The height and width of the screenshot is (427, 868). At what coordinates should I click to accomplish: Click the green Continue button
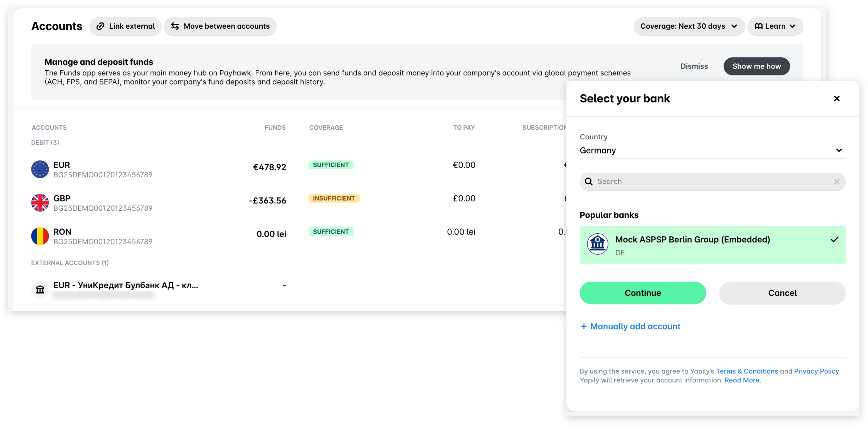point(643,293)
